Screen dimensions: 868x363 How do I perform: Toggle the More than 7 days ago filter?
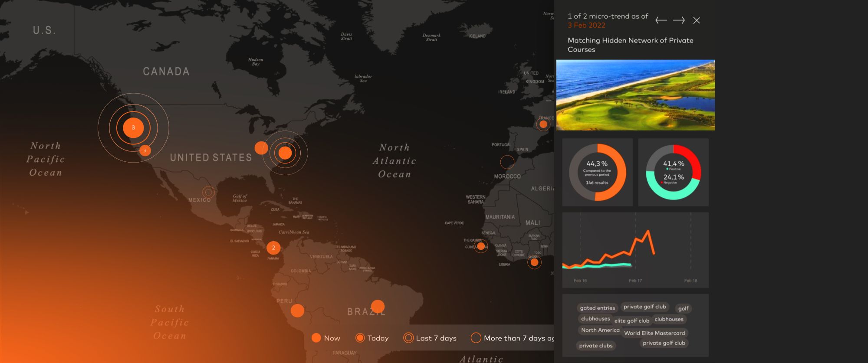(x=513, y=338)
